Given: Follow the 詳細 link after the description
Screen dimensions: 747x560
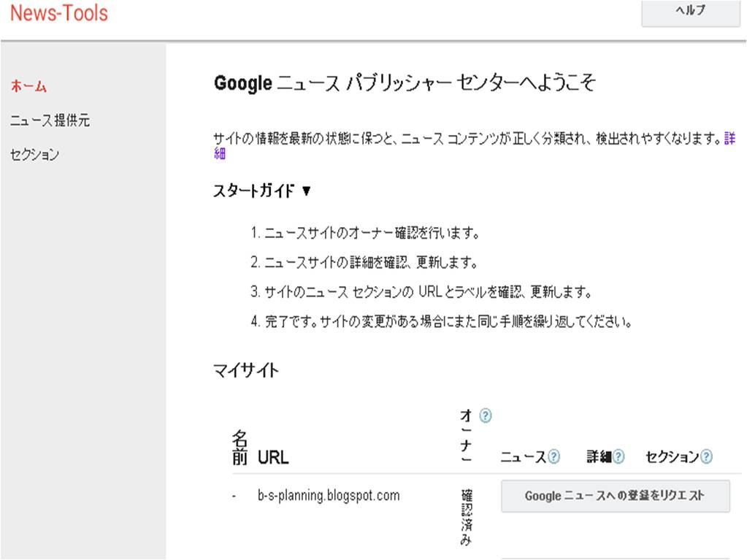Looking at the screenshot, I should click(729, 139).
